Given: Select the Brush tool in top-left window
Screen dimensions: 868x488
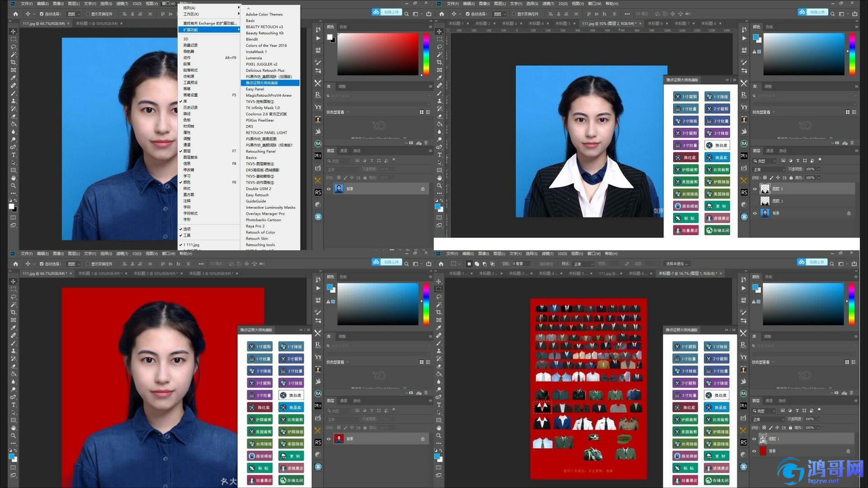Looking at the screenshot, I should coord(13,93).
